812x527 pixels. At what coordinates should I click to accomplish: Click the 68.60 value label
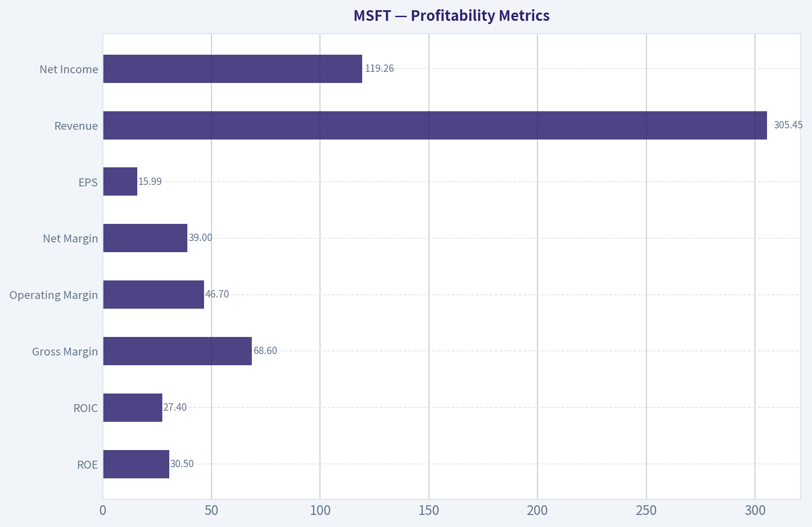pyautogui.click(x=265, y=351)
